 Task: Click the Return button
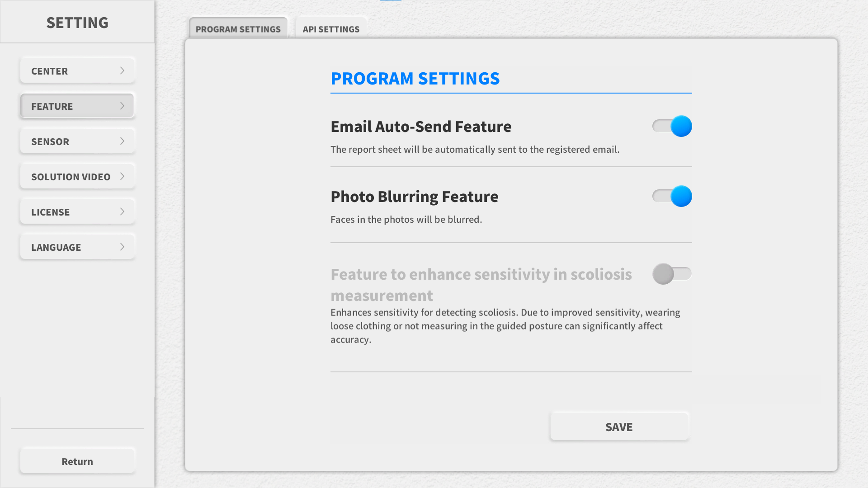pyautogui.click(x=77, y=461)
